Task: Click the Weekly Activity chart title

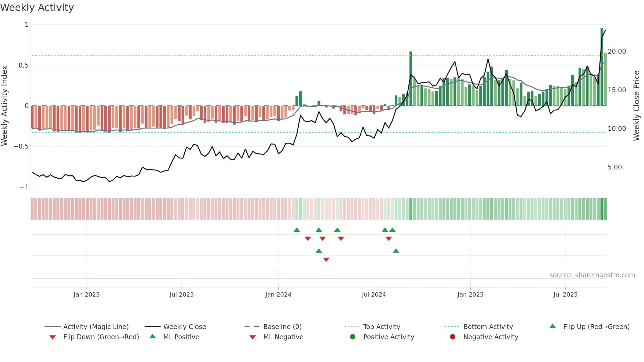Action: click(37, 8)
